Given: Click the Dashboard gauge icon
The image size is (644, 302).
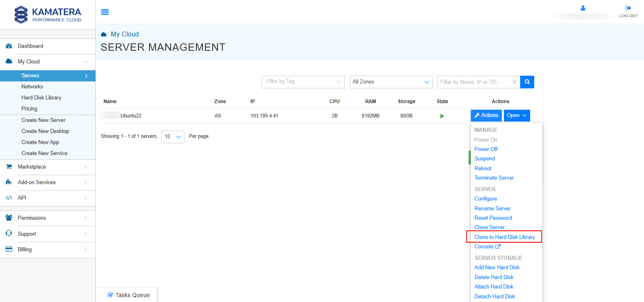Looking at the screenshot, I should pyautogui.click(x=9, y=46).
